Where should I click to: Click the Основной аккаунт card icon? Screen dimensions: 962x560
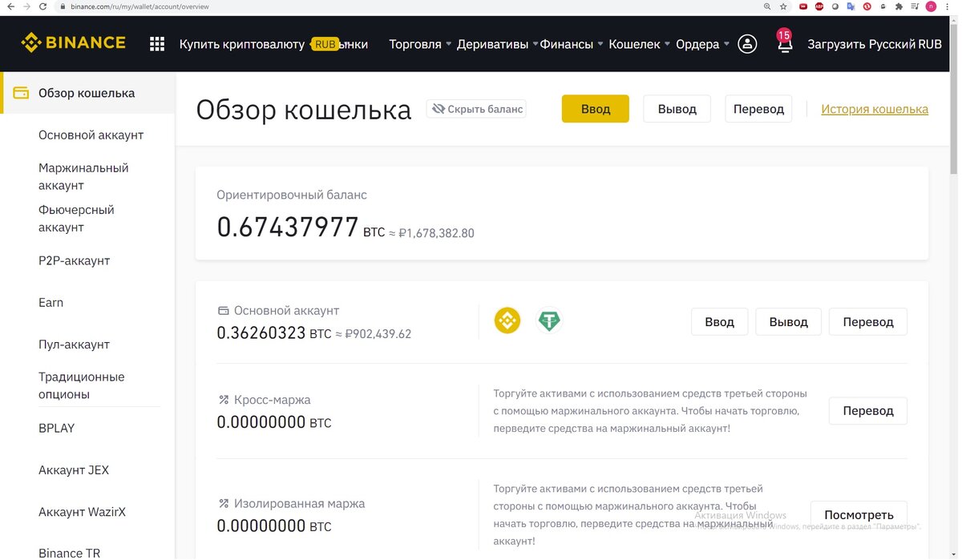[x=223, y=310]
